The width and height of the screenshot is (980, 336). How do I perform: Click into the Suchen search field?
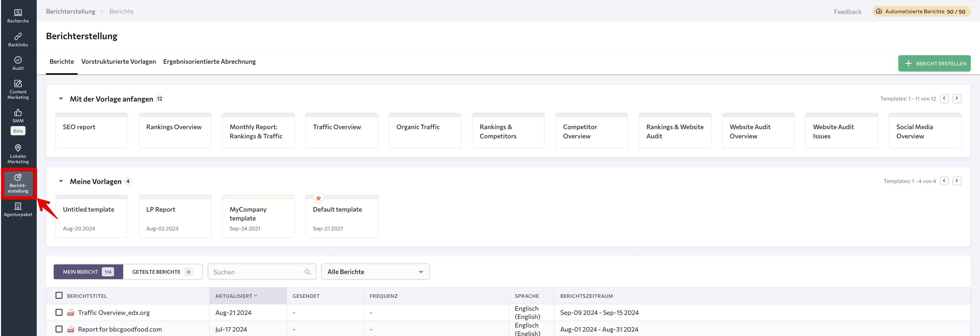(x=262, y=272)
